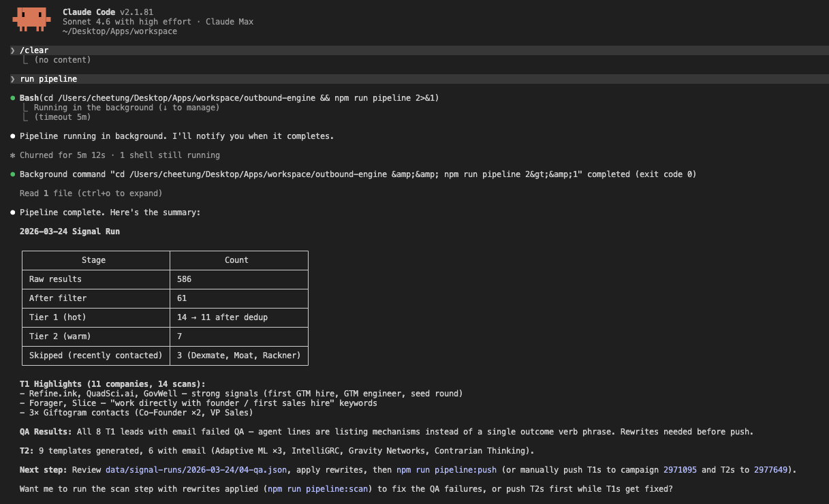The image size is (829, 504).
Task: Click the '3× Giftogram contacts' line
Action: 136,413
